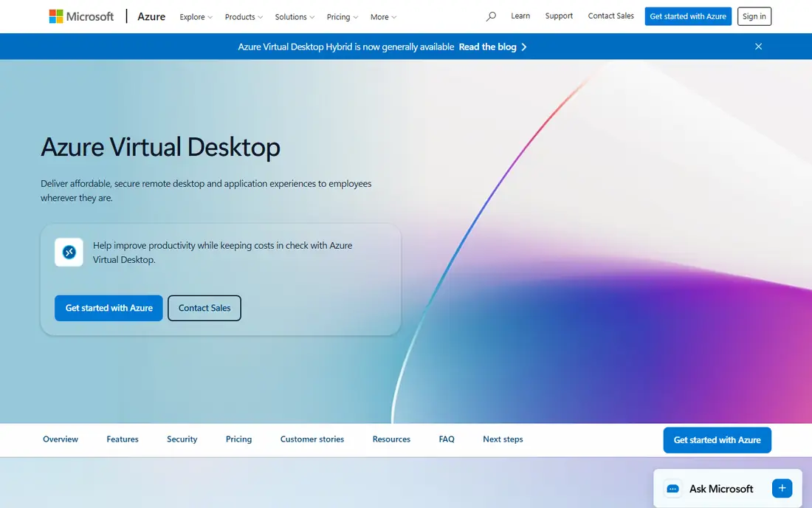Open the Support link
This screenshot has height=508, width=812.
[559, 16]
